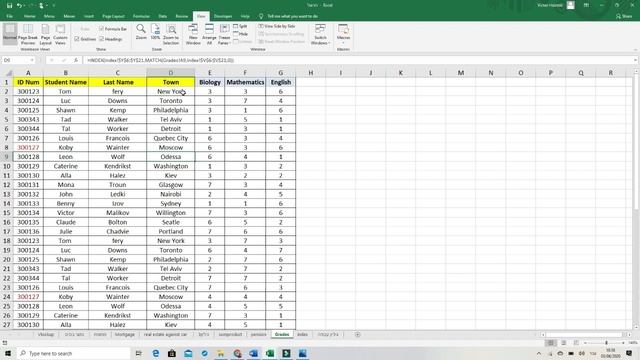The height and width of the screenshot is (360, 640).
Task: Click the Select All corner button
Action: point(7,73)
